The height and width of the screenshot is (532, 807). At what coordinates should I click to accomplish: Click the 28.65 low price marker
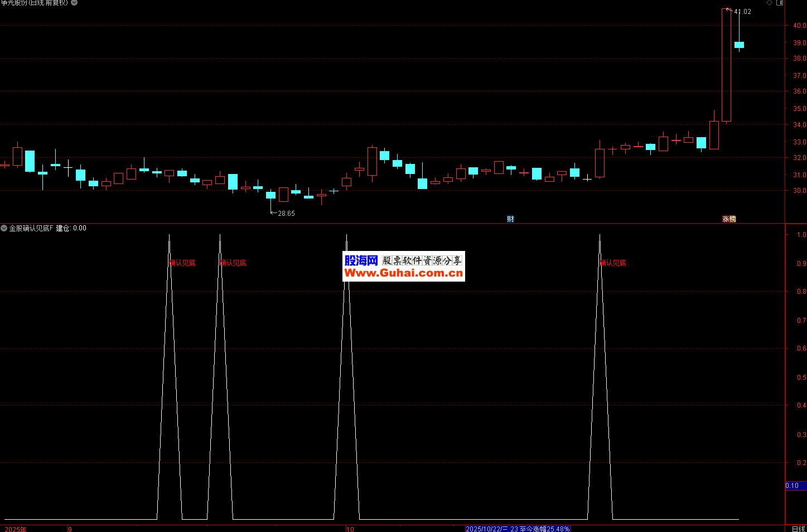pos(286,214)
